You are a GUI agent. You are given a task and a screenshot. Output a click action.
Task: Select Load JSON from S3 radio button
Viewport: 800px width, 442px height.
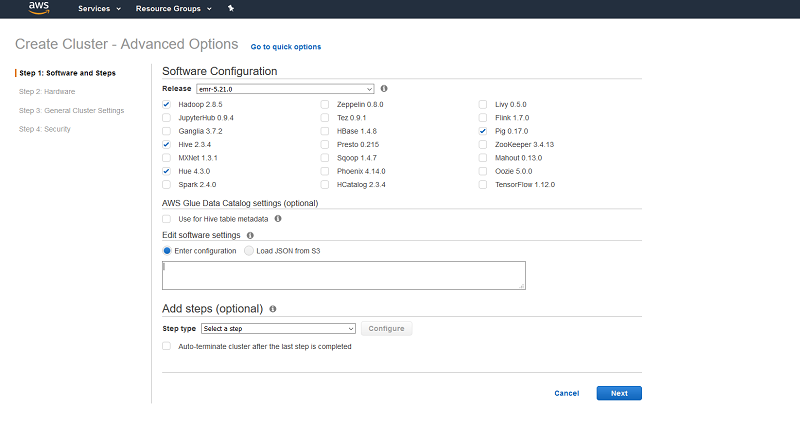tap(248, 251)
